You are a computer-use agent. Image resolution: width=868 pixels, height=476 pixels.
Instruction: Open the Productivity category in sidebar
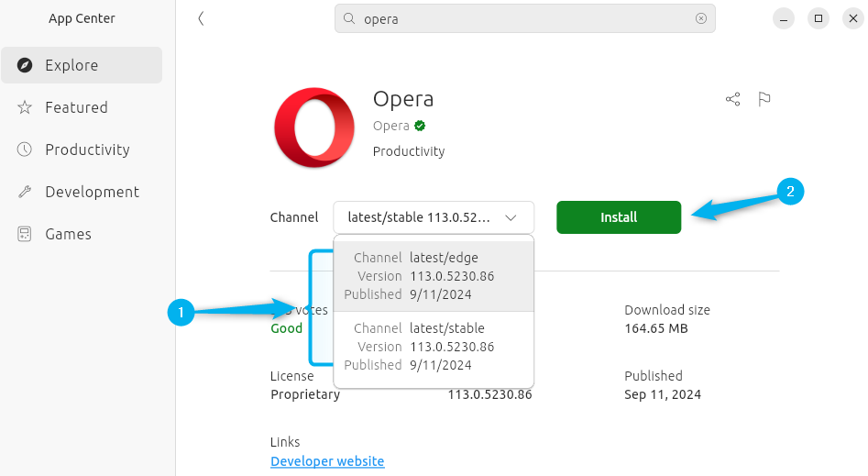click(87, 149)
